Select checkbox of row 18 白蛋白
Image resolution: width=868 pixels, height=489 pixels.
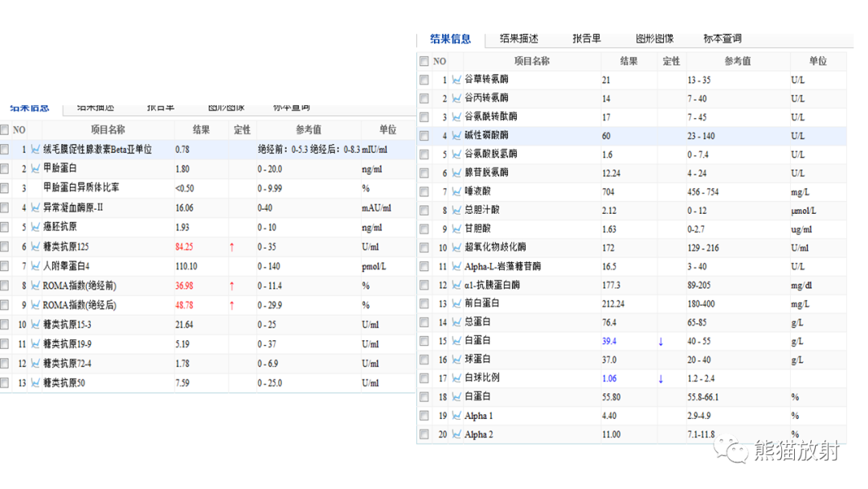pyautogui.click(x=424, y=397)
